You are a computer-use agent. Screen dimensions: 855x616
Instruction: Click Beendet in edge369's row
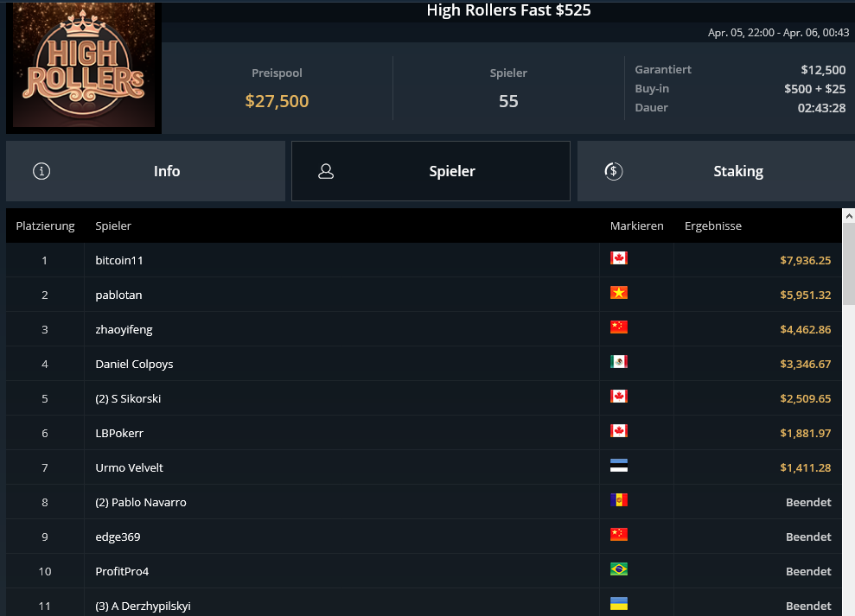(x=808, y=537)
